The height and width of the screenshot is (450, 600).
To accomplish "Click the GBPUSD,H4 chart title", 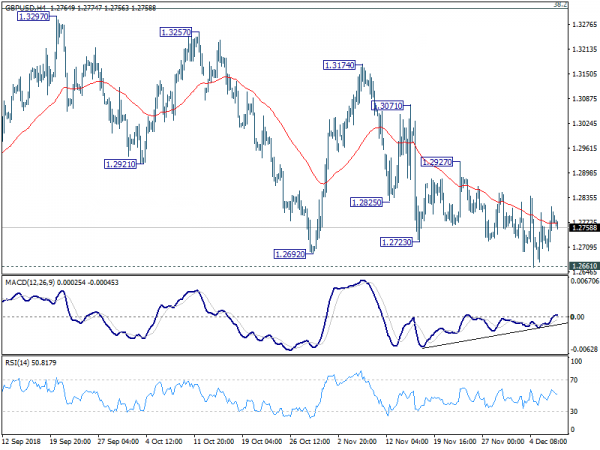I will pos(26,8).
